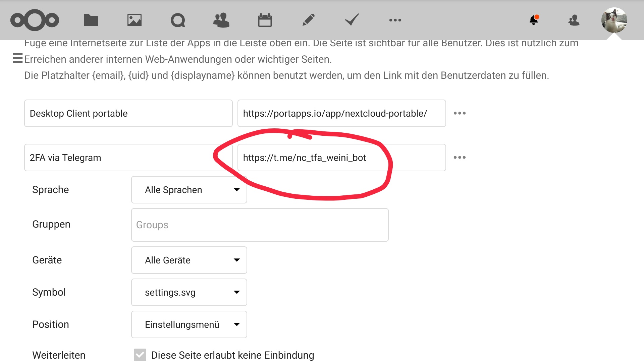The height and width of the screenshot is (362, 644).
Task: Open the Photos gallery icon
Action: click(x=134, y=20)
